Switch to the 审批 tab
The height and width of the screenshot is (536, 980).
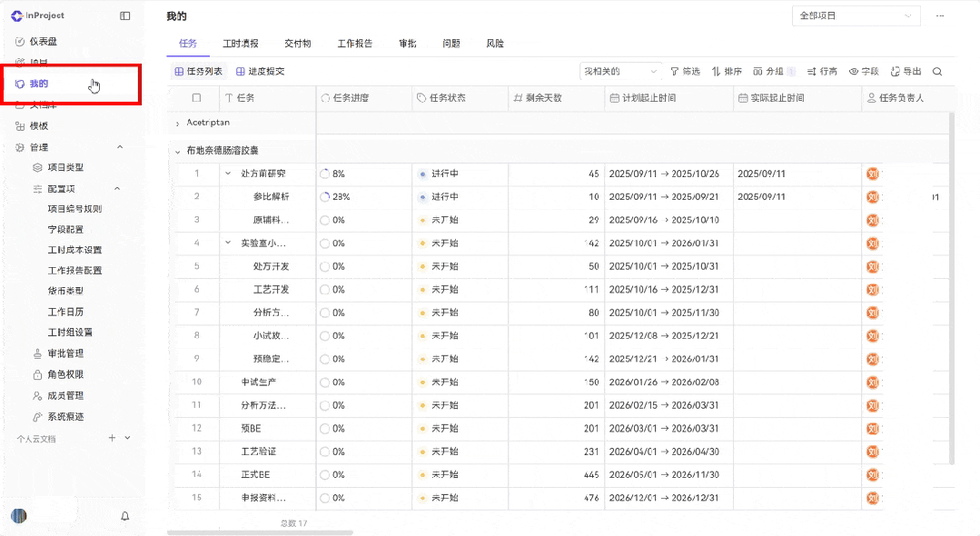pyautogui.click(x=407, y=43)
